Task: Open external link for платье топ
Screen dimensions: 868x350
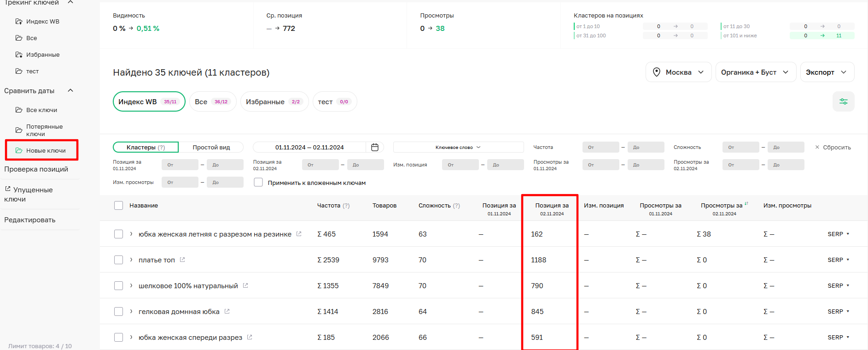Action: coord(182,260)
